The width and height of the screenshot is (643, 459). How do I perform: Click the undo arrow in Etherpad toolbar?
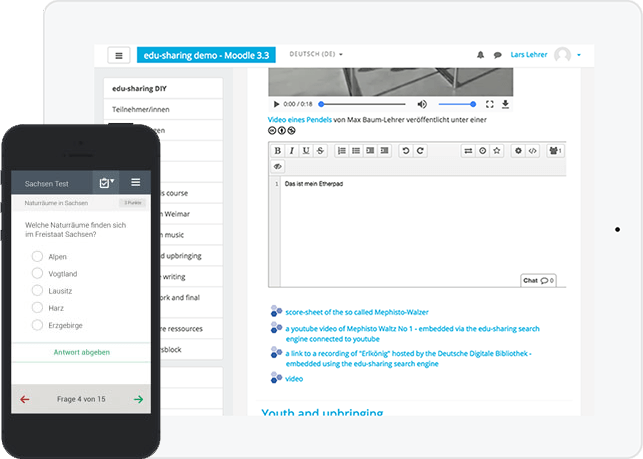coord(405,150)
